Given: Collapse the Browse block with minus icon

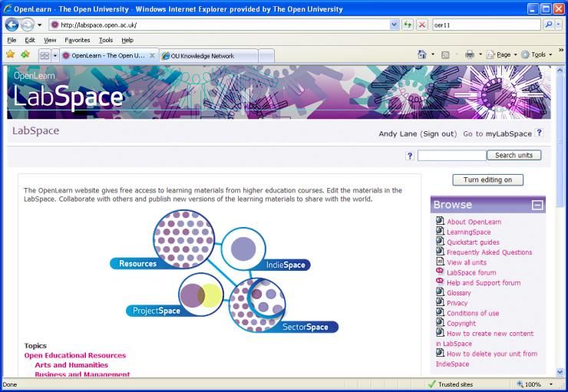Looking at the screenshot, I should point(537,206).
